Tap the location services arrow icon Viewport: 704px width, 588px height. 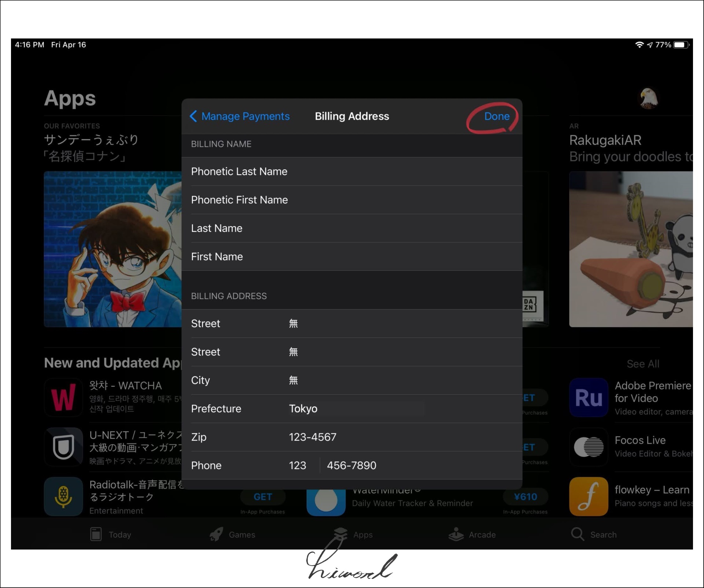click(x=650, y=45)
